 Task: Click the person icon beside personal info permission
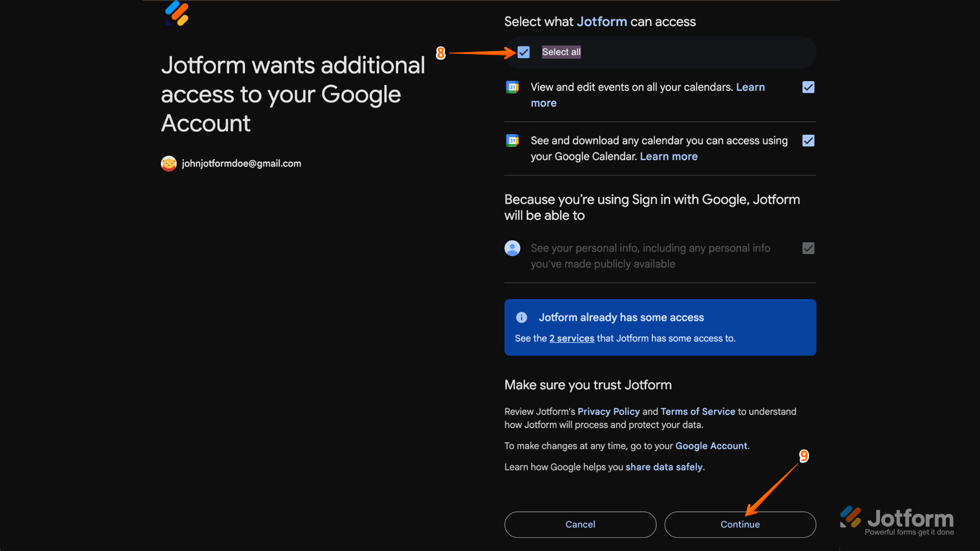click(x=512, y=248)
